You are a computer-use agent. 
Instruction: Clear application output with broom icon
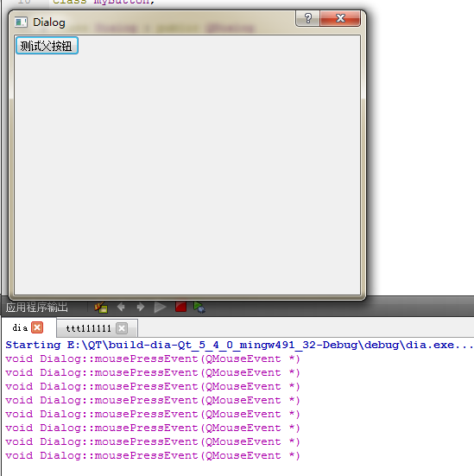click(x=101, y=308)
